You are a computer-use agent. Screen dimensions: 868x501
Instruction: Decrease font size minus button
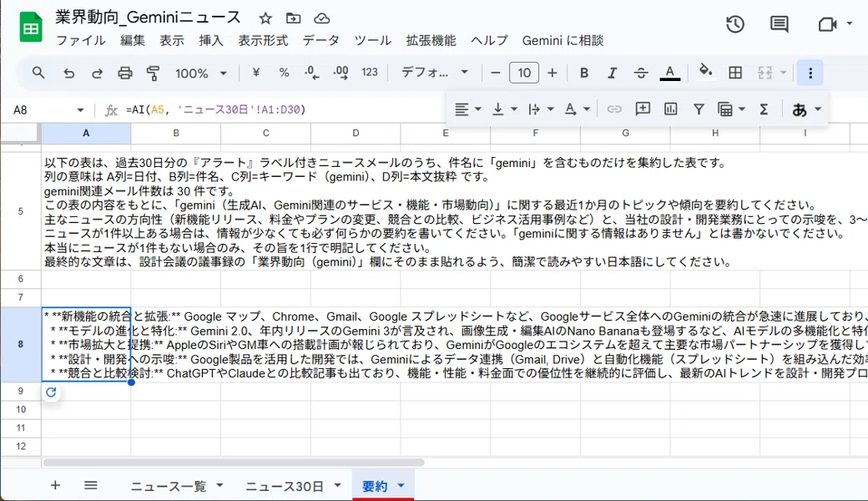[496, 73]
